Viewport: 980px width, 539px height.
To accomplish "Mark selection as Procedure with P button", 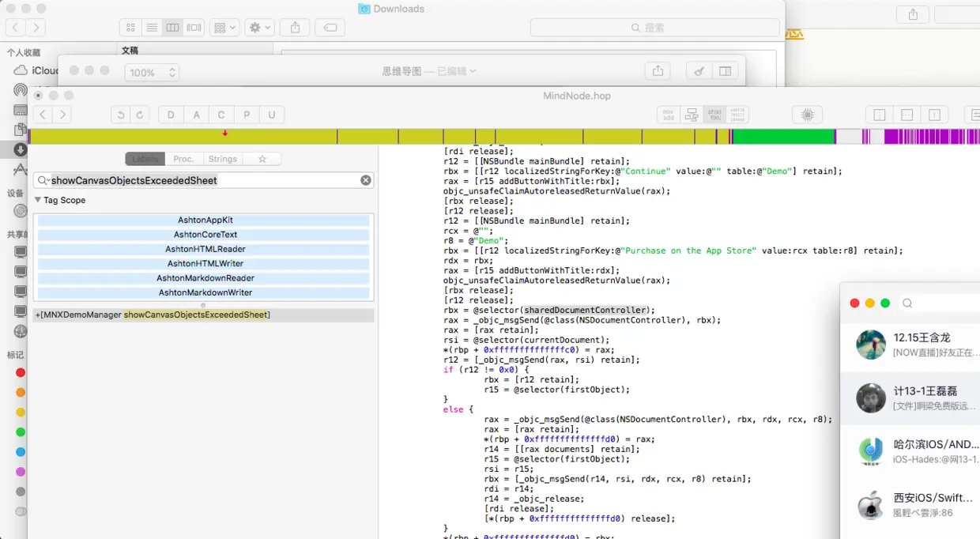I will coord(247,115).
